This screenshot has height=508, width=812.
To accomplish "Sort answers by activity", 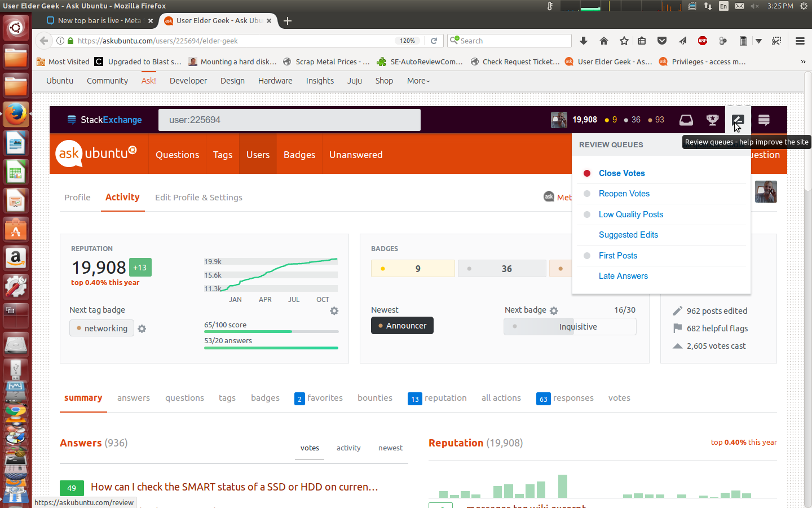I will (348, 448).
